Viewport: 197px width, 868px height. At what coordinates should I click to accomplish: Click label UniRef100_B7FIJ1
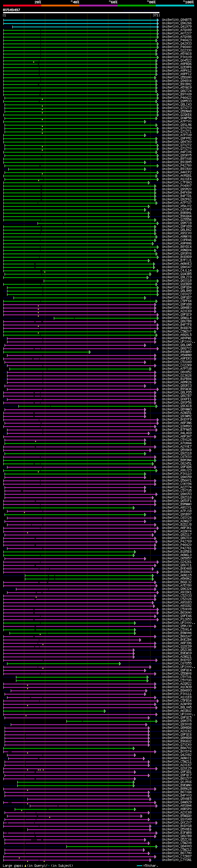click(x=177, y=260)
